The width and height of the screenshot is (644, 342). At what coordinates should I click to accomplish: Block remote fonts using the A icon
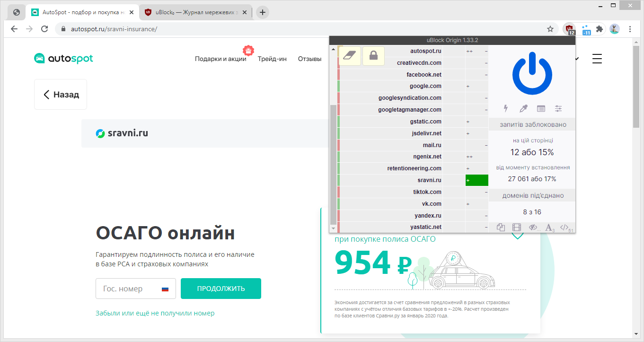pos(549,227)
